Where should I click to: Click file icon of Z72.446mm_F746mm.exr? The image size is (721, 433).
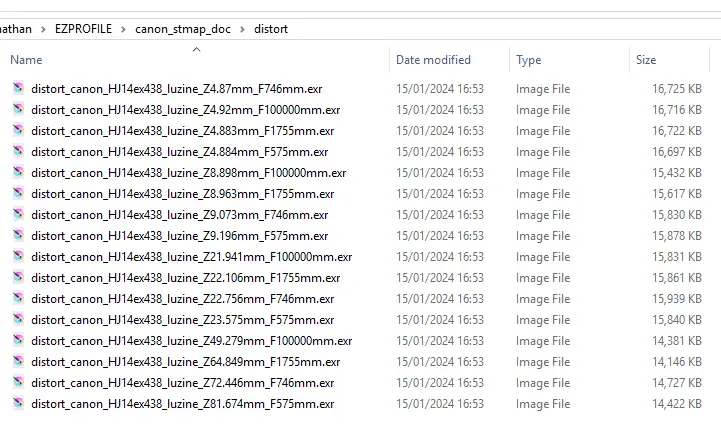[19, 383]
